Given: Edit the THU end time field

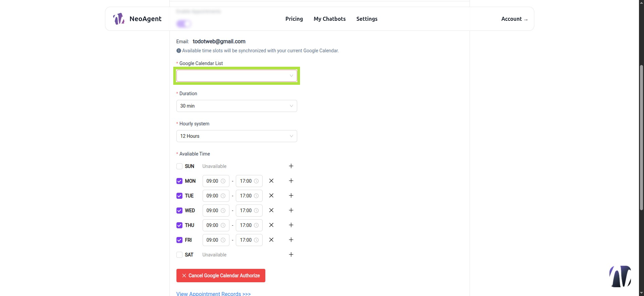Looking at the screenshot, I should tap(249, 225).
